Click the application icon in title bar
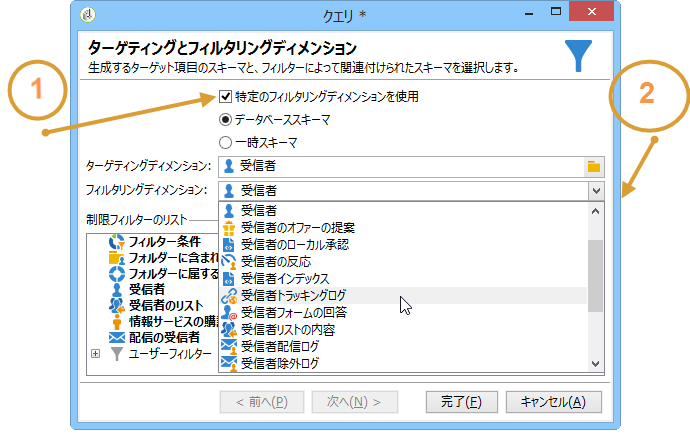 pyautogui.click(x=88, y=15)
